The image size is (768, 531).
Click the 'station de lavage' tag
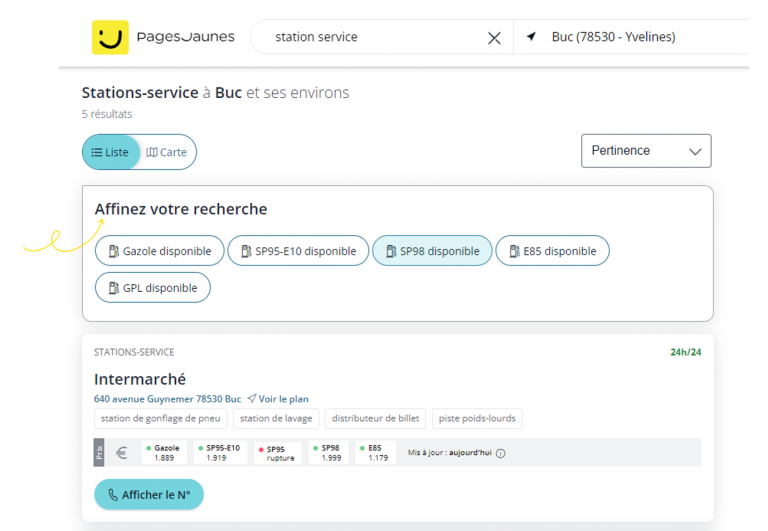[x=276, y=418]
